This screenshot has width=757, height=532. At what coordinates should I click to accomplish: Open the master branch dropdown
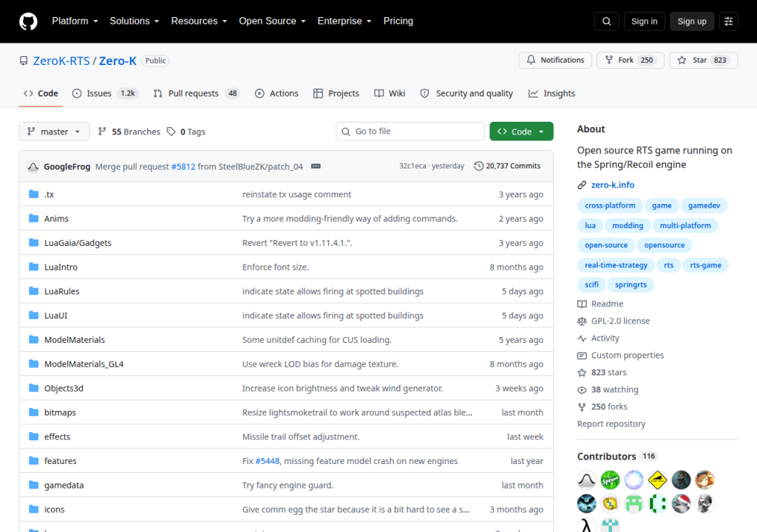point(54,132)
